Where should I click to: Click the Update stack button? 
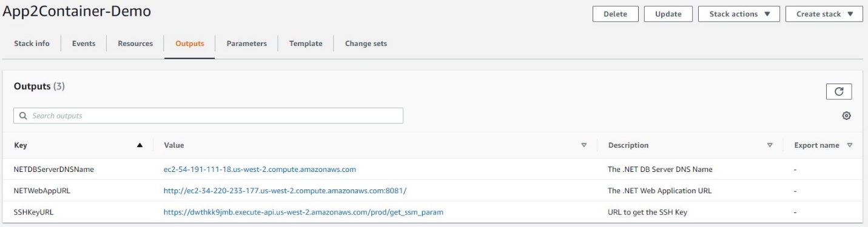tap(668, 15)
